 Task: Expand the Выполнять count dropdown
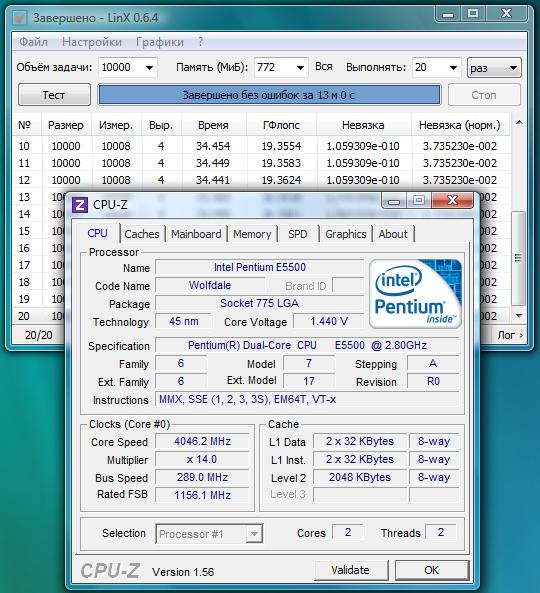[x=453, y=68]
